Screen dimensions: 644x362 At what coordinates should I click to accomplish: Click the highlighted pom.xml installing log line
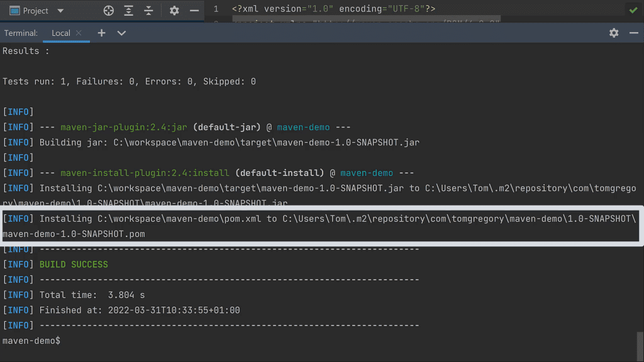321,226
